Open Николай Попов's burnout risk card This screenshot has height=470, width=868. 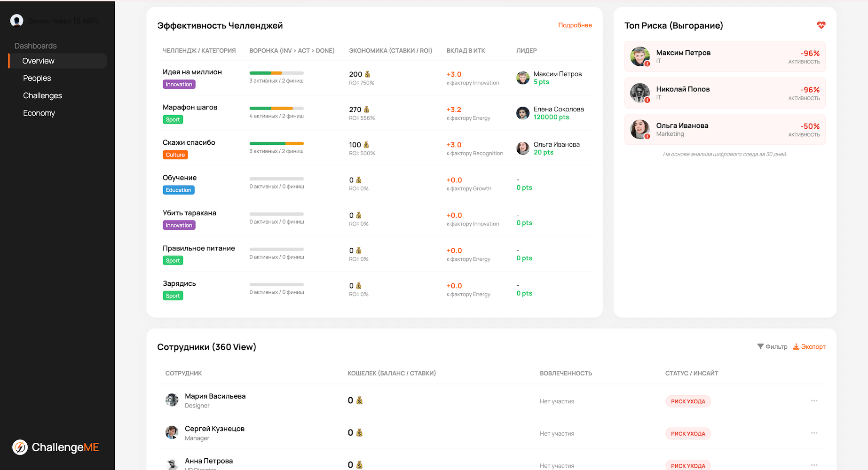coord(725,93)
